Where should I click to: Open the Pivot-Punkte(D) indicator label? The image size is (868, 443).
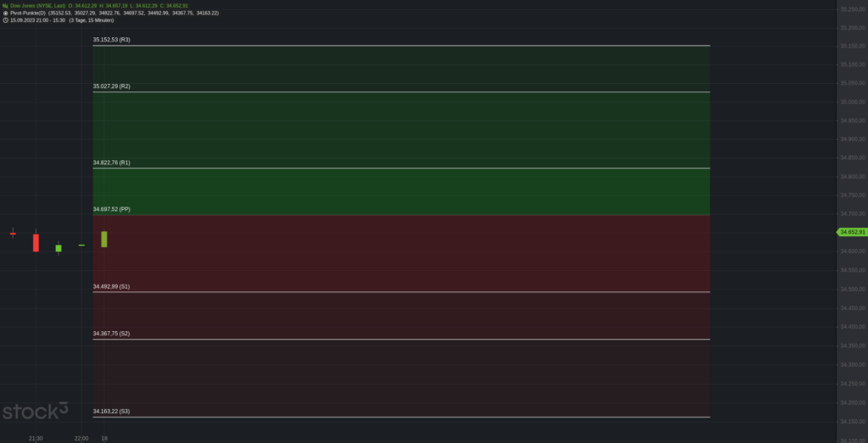coord(28,13)
